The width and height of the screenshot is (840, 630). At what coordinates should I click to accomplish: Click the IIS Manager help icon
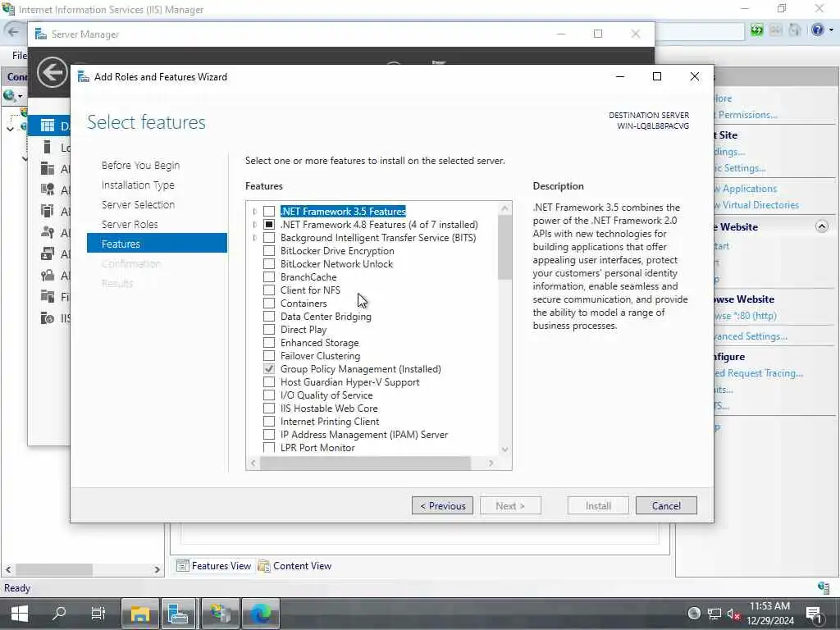tap(818, 30)
